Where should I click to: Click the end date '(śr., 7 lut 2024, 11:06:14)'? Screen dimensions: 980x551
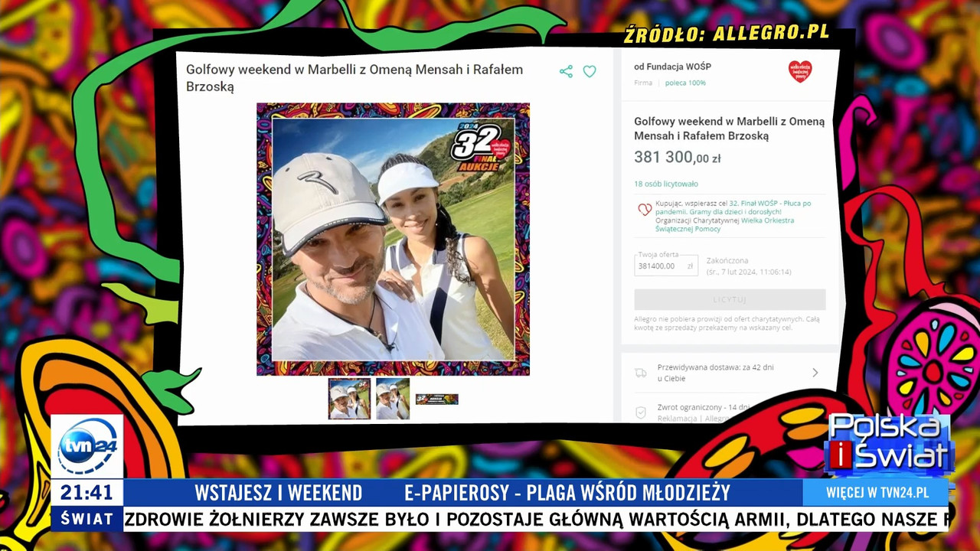click(749, 272)
